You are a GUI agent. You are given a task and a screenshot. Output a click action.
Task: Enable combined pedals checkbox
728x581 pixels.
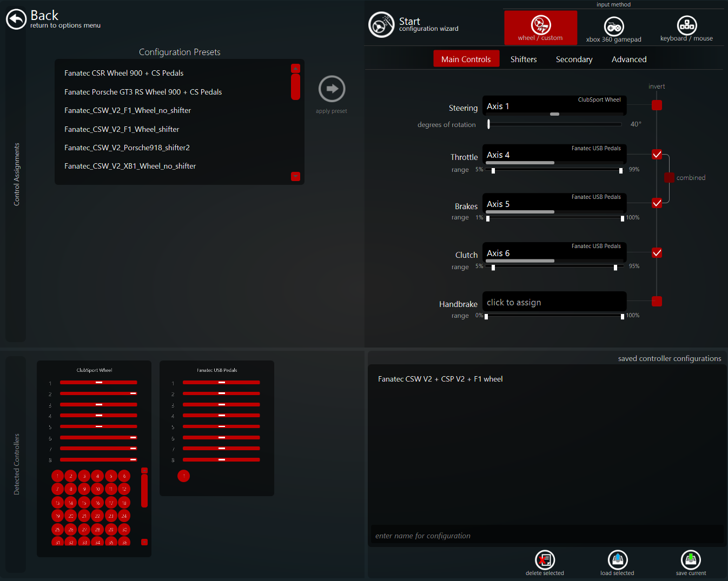pyautogui.click(x=669, y=178)
